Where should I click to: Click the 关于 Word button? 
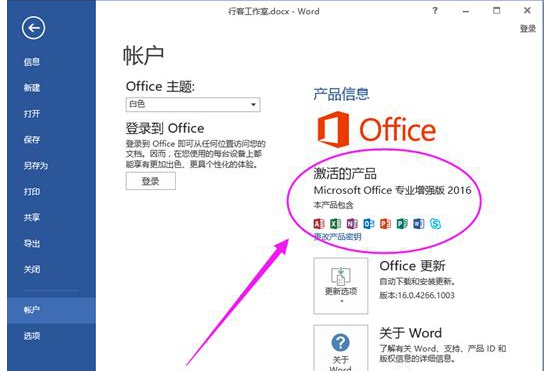(x=341, y=347)
